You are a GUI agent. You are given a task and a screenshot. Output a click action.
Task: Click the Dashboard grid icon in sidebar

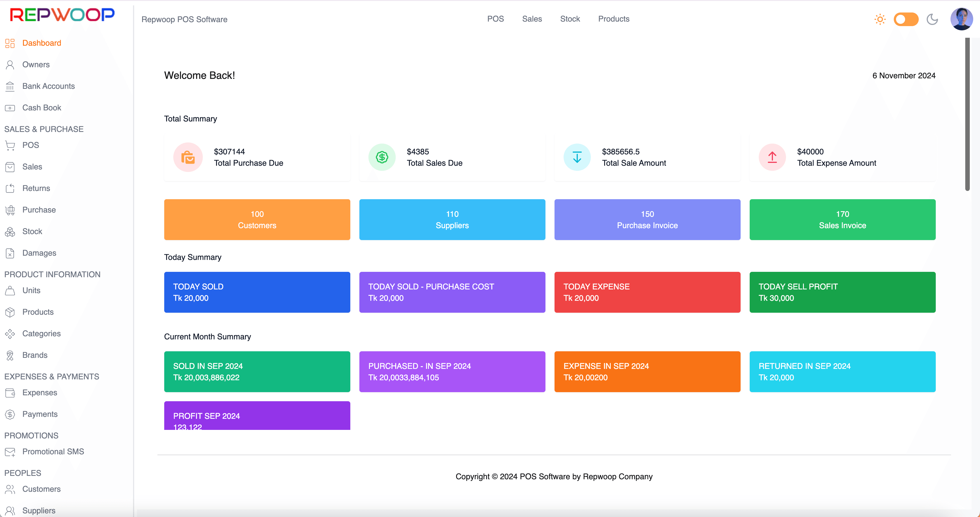10,43
